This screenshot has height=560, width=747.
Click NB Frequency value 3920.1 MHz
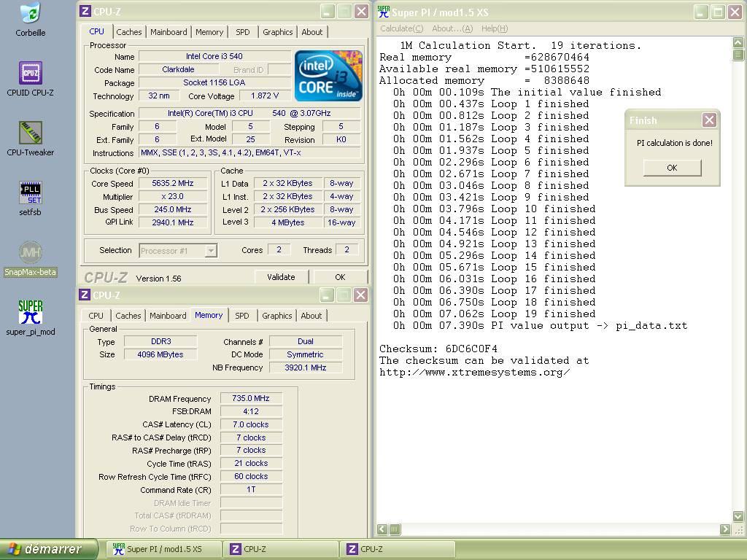tap(306, 367)
